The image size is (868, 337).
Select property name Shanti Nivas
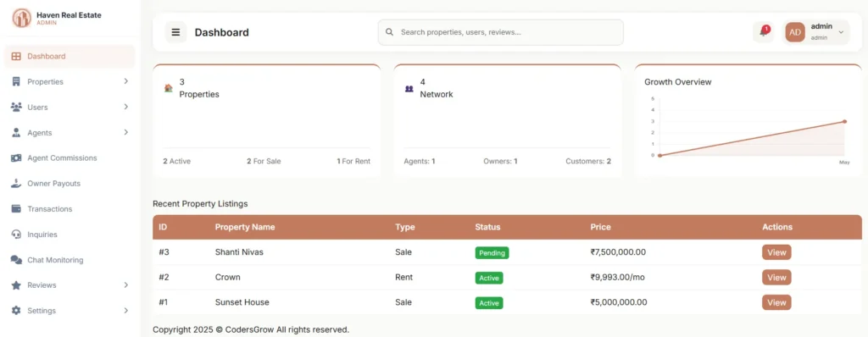[239, 252]
